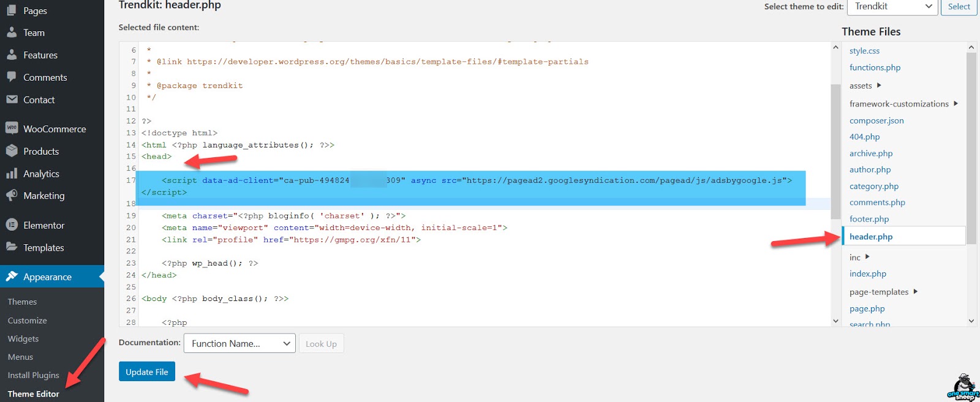Viewport: 980px width, 402px height.
Task: Click the Team person icon
Action: [x=12, y=32]
